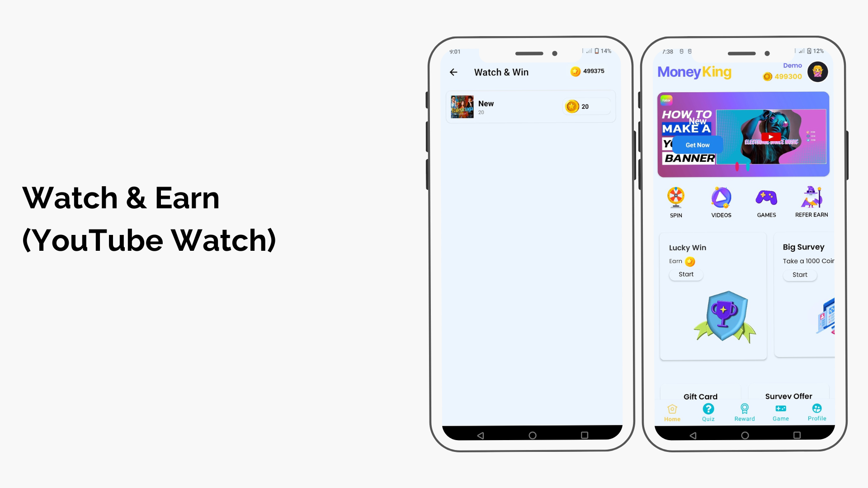Start the Lucky Win activity
This screenshot has width=868, height=488.
[685, 274]
